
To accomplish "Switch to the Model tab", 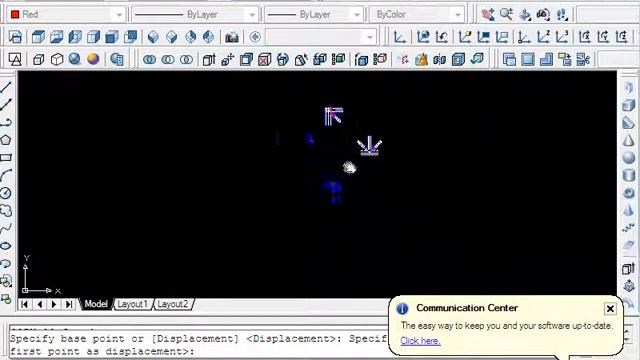I will tap(96, 304).
